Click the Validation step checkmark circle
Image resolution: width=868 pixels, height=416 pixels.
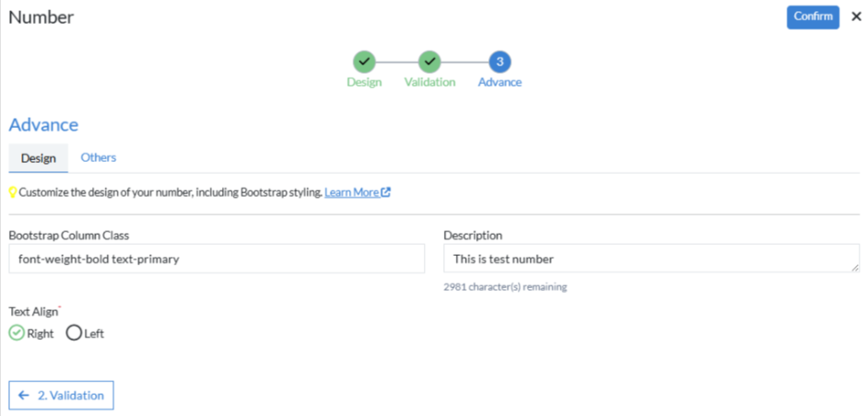click(429, 62)
